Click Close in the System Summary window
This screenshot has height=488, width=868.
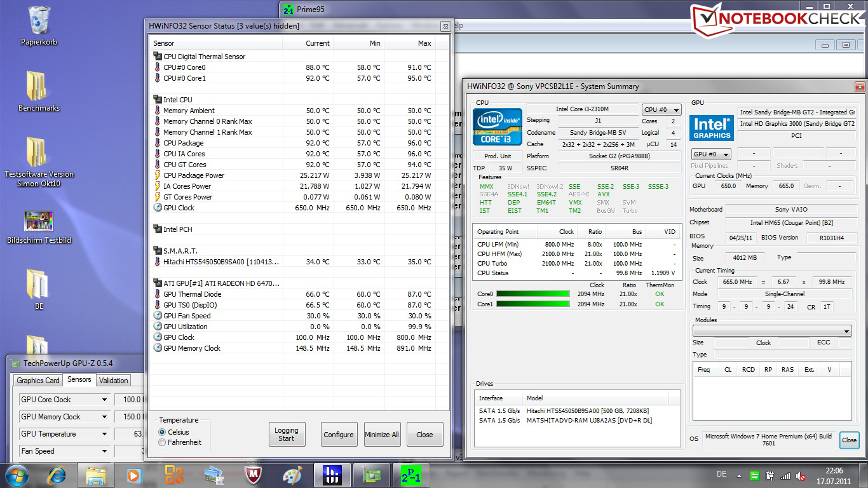click(x=850, y=440)
